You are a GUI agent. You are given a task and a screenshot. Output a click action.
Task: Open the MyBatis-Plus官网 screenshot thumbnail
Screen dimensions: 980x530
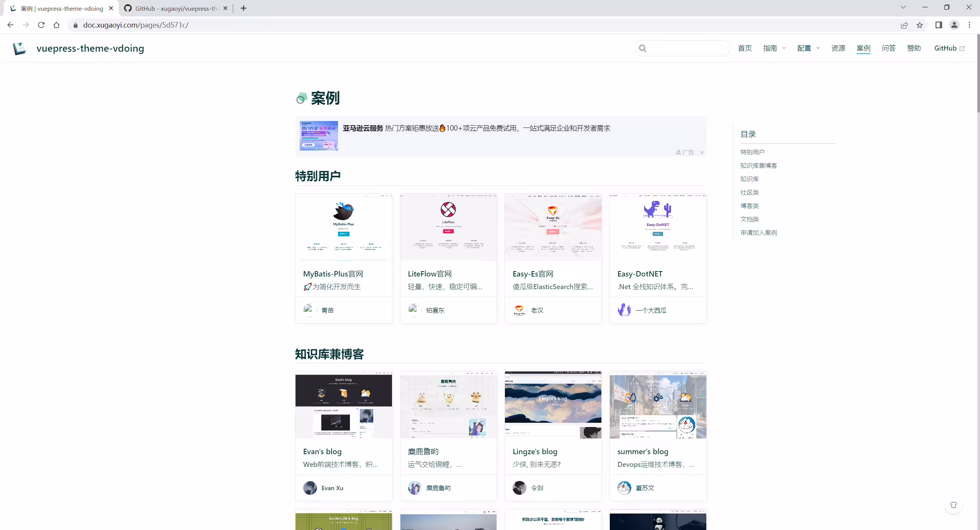tap(344, 227)
